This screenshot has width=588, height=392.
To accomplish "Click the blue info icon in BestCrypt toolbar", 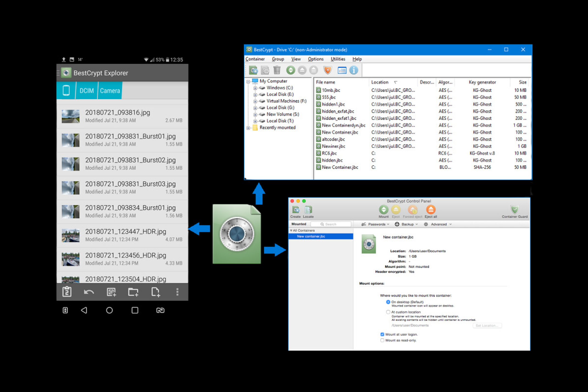I will click(354, 70).
